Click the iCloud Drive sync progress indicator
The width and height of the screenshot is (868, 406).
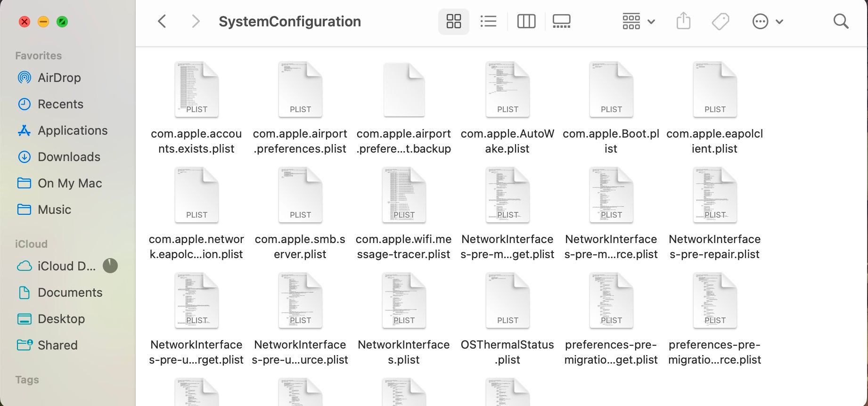click(x=110, y=266)
